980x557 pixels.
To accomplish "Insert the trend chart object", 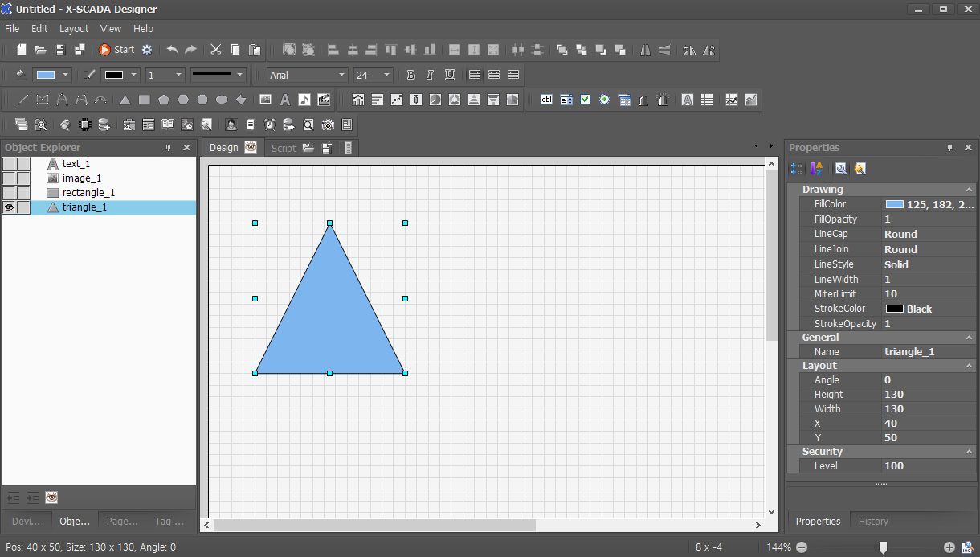I will (732, 100).
